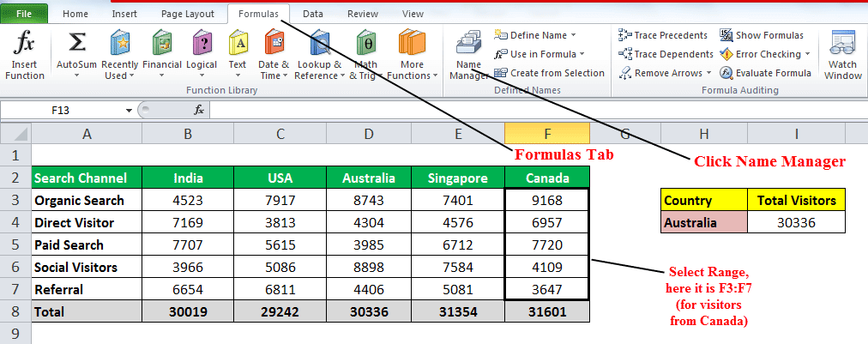The height and width of the screenshot is (344, 868).
Task: Click cell with value 9168
Action: [547, 200]
